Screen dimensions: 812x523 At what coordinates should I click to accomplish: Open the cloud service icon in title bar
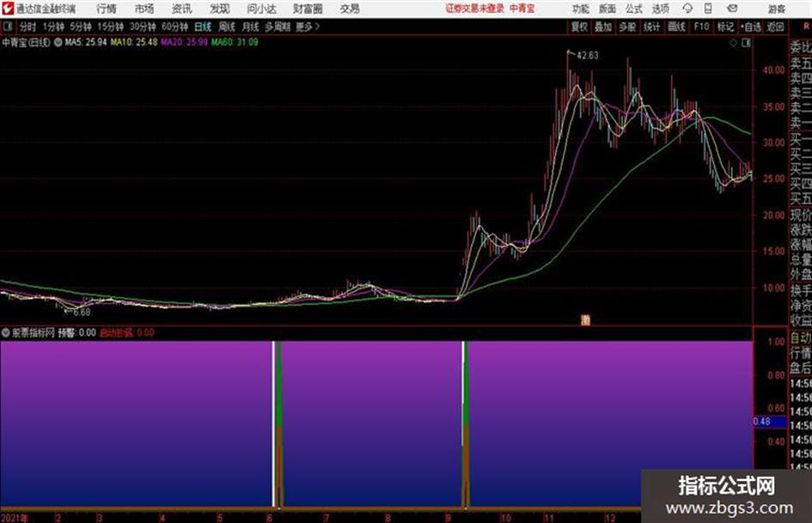[x=687, y=9]
